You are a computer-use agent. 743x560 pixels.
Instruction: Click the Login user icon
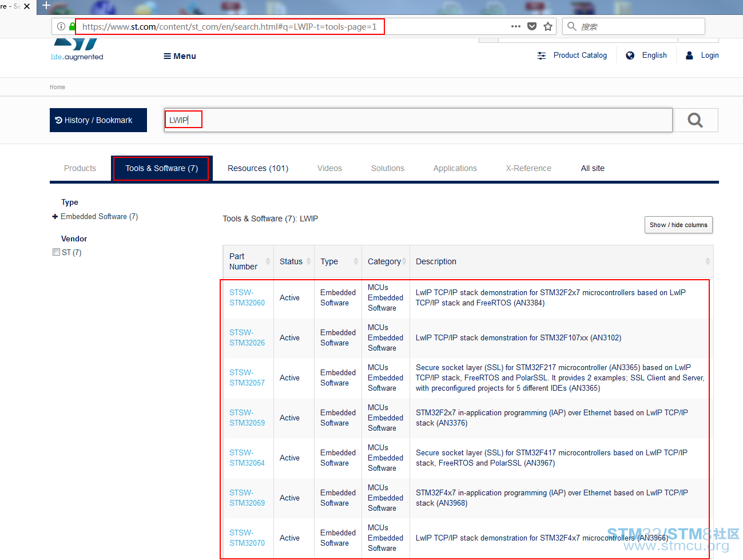click(x=689, y=55)
